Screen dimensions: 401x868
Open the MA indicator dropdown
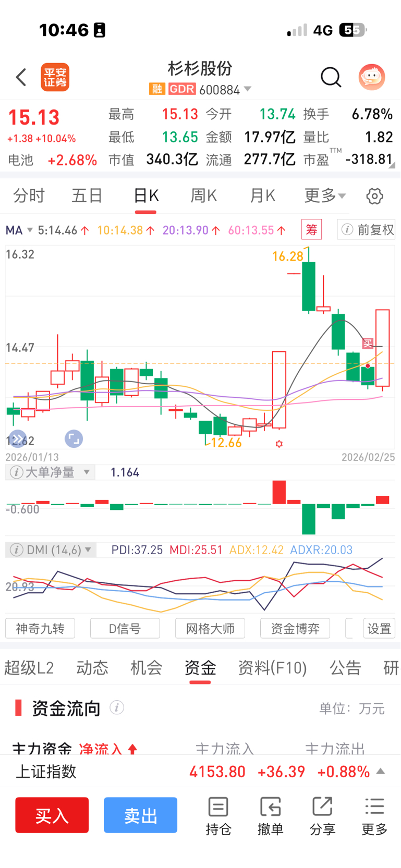tap(19, 230)
